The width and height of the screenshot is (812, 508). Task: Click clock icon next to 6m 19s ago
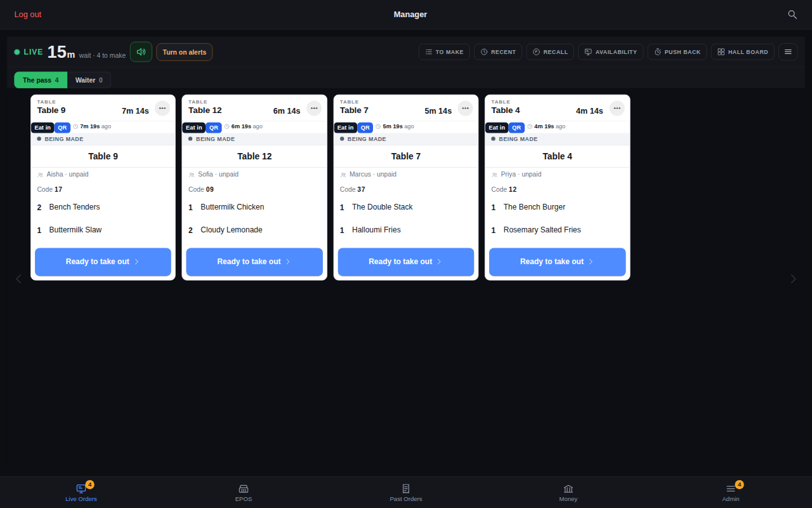pyautogui.click(x=227, y=126)
